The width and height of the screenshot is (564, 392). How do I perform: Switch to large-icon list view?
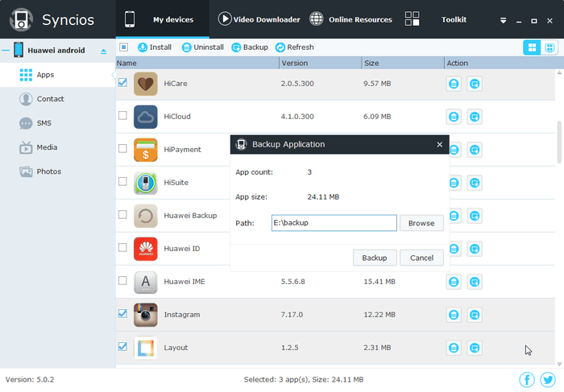(x=532, y=47)
